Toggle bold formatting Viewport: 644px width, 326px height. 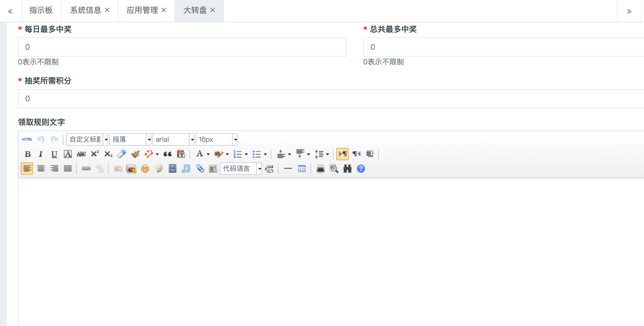click(x=27, y=154)
